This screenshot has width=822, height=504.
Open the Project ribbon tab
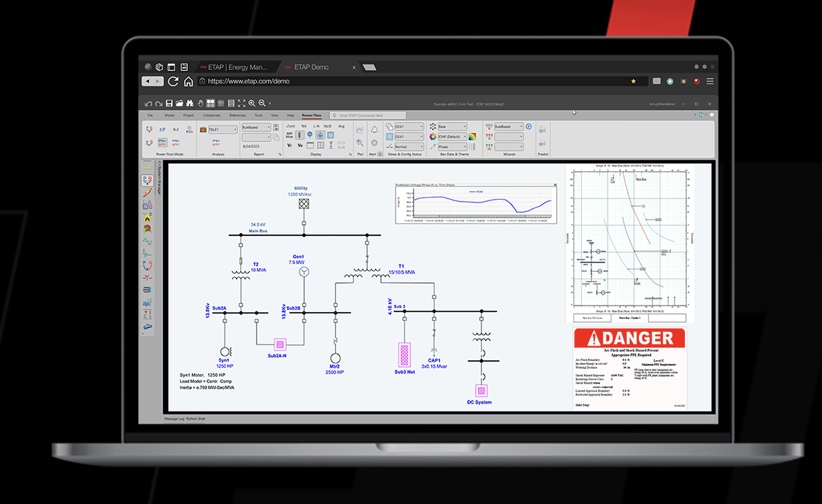click(188, 116)
